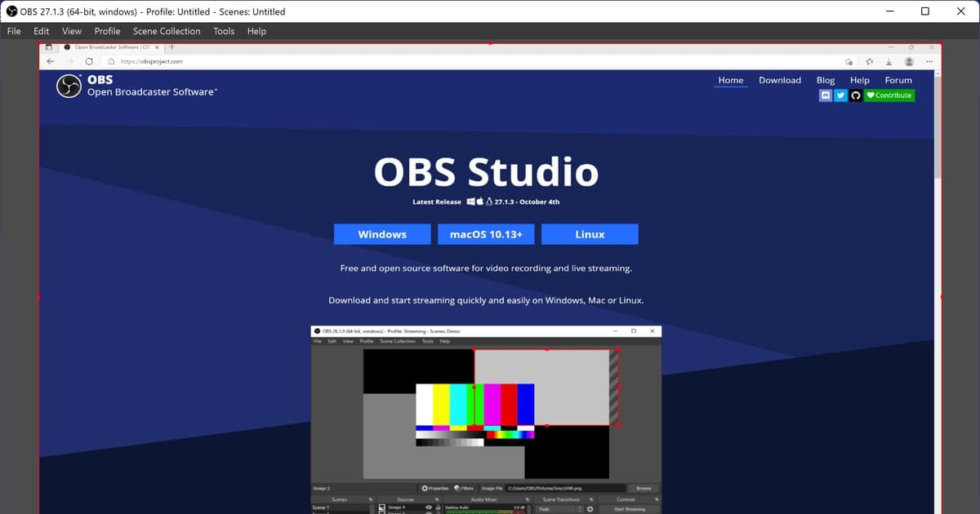Refresh the obsproject.com page
Image resolution: width=980 pixels, height=514 pixels.
(89, 61)
